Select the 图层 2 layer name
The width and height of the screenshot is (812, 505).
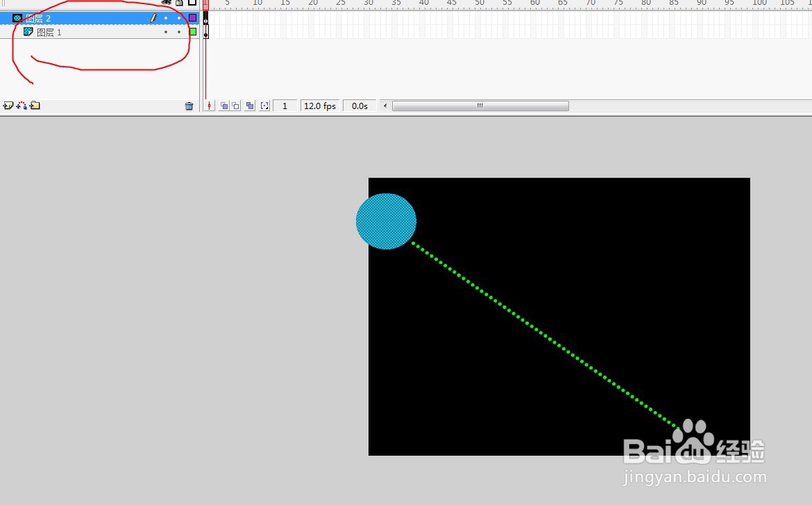coord(39,19)
